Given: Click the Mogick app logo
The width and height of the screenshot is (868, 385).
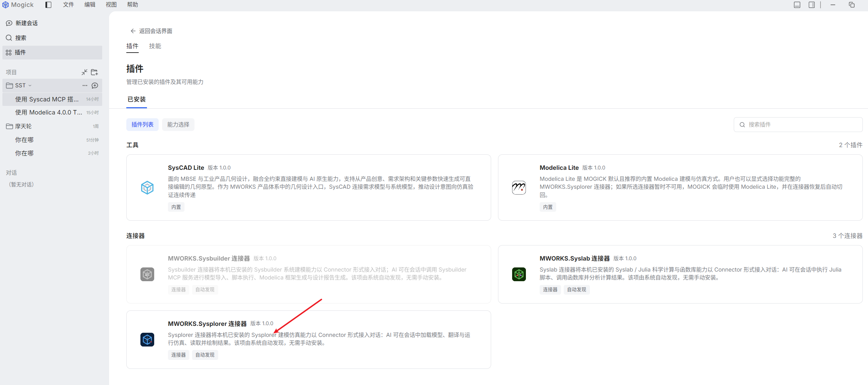Looking at the screenshot, I should (6, 5).
